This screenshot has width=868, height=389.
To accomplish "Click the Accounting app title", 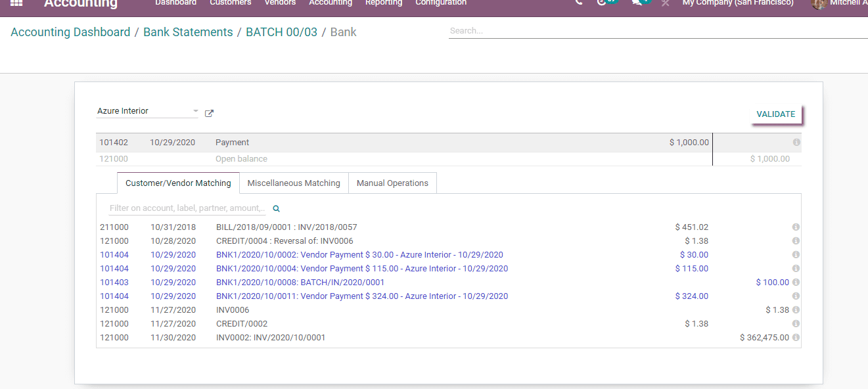I will pos(81,3).
